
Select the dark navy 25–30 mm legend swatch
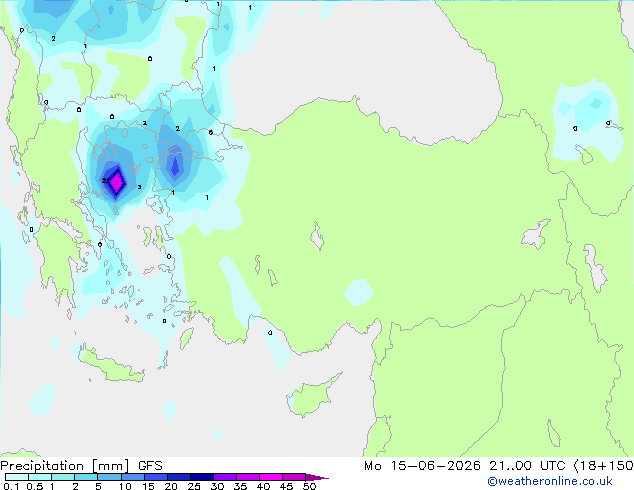(202, 477)
